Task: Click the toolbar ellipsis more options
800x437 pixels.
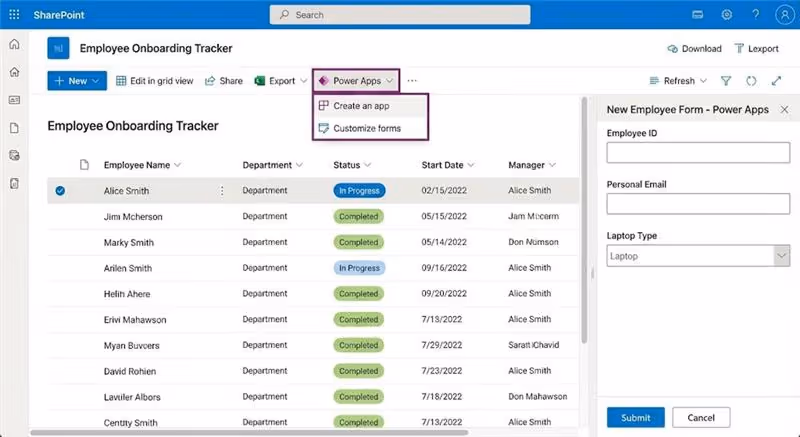Action: pyautogui.click(x=412, y=81)
